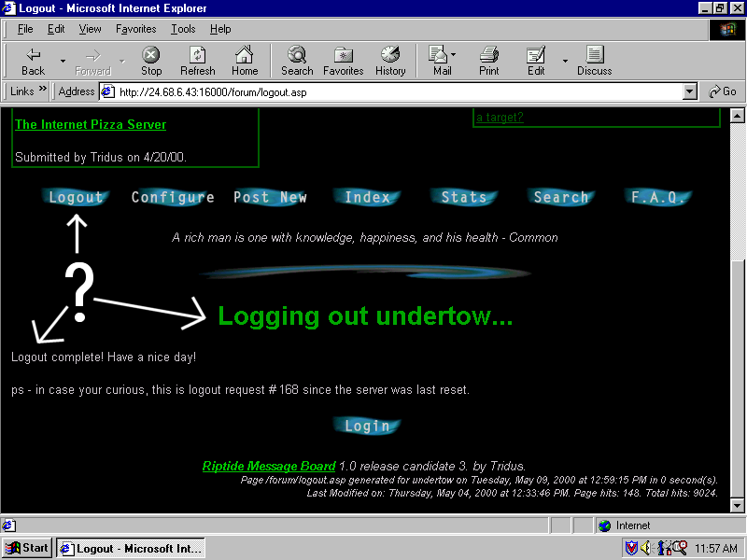Click the Windows Start button
Viewport: 747px width, 560px height.
[x=27, y=548]
